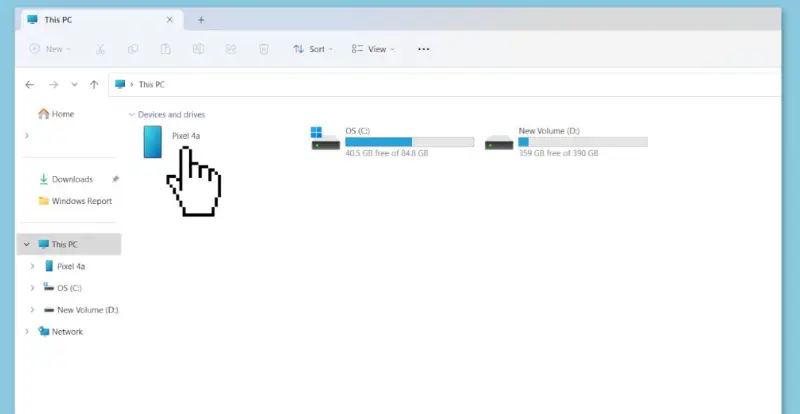Open the View layout dropdown
800x414 pixels.
[x=373, y=49]
